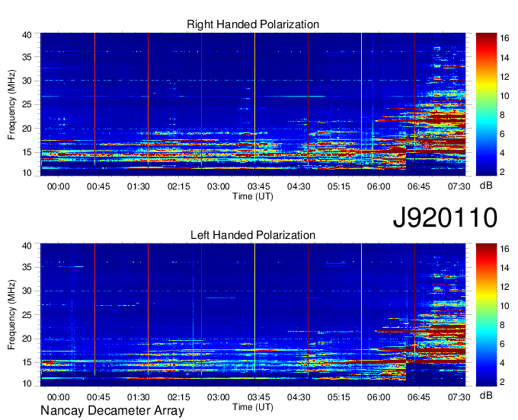
Task: Click the 20 MHz tick of the Left Handed plot
Action: pyautogui.click(x=27, y=339)
